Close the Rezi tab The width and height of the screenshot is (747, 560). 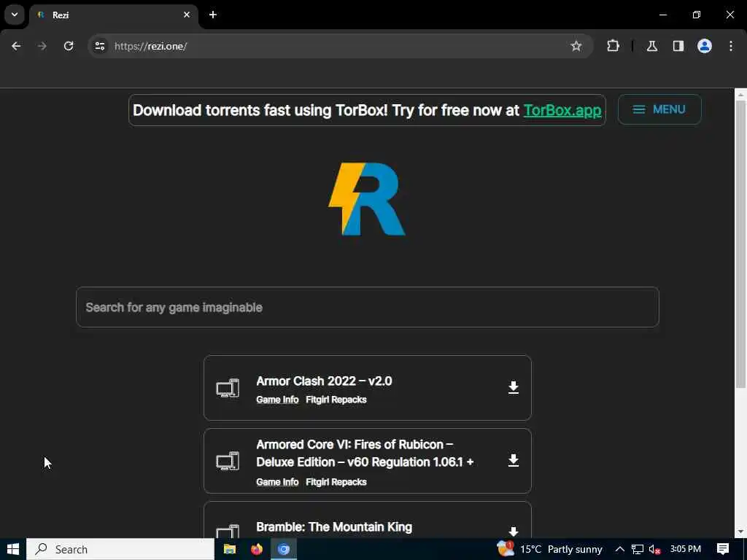tap(187, 15)
